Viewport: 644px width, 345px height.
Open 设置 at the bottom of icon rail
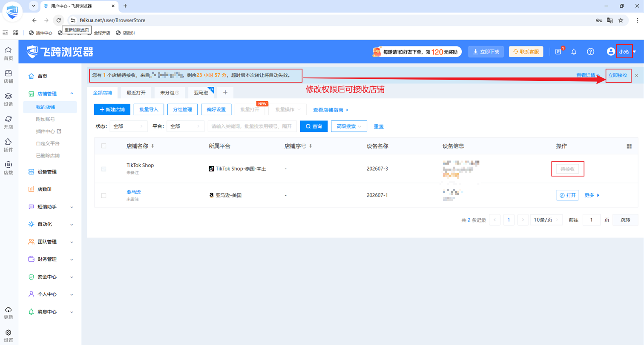pyautogui.click(x=9, y=336)
